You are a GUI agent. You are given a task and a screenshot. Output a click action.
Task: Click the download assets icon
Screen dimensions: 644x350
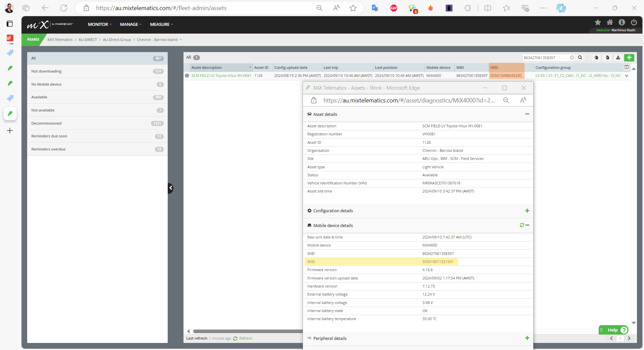coord(618,58)
